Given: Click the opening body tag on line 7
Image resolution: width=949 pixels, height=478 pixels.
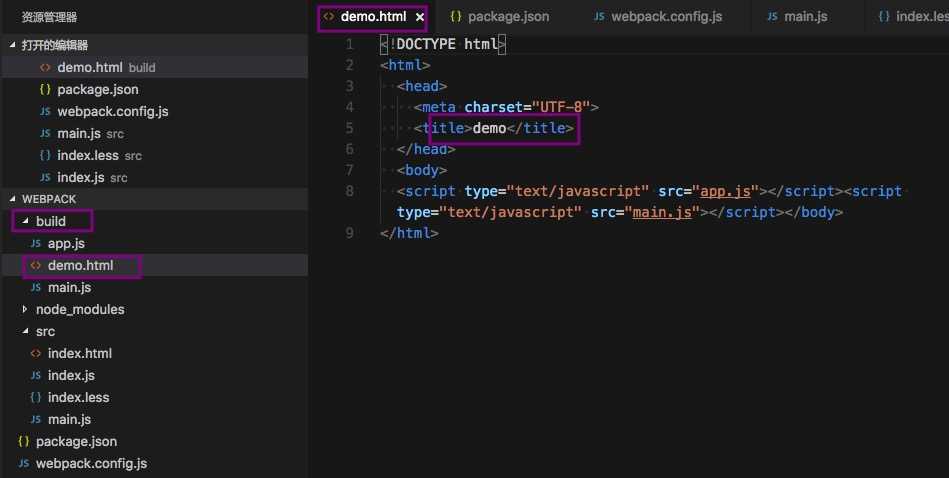Looking at the screenshot, I should tap(422, 170).
